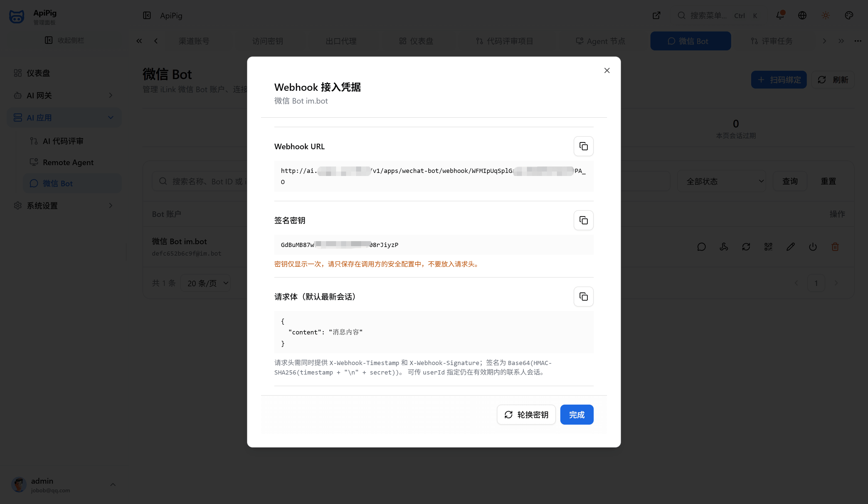Viewport: 868px width, 504px height.
Task: Open theme palette settings
Action: pos(849,16)
